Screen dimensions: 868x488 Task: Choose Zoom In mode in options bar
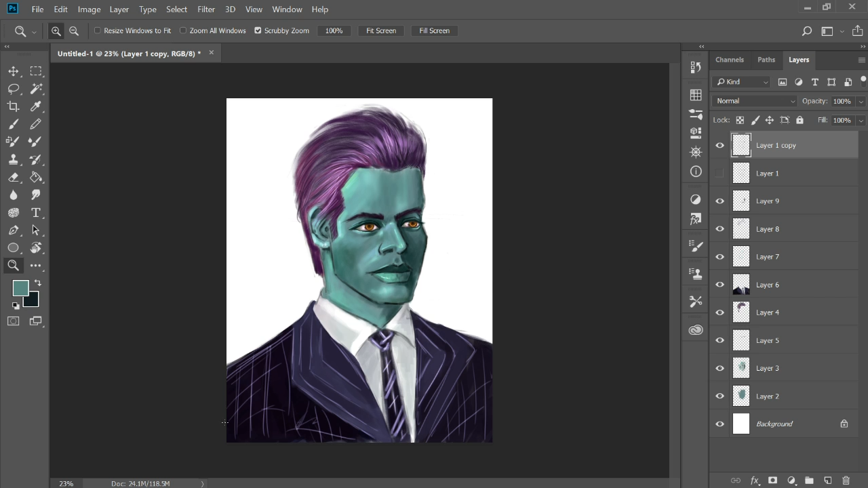tap(56, 30)
